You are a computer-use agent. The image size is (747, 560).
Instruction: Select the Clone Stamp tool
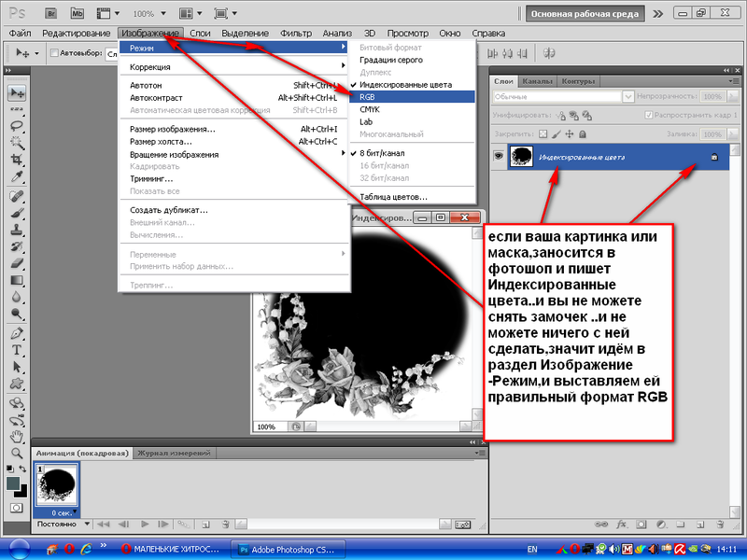coord(17,230)
